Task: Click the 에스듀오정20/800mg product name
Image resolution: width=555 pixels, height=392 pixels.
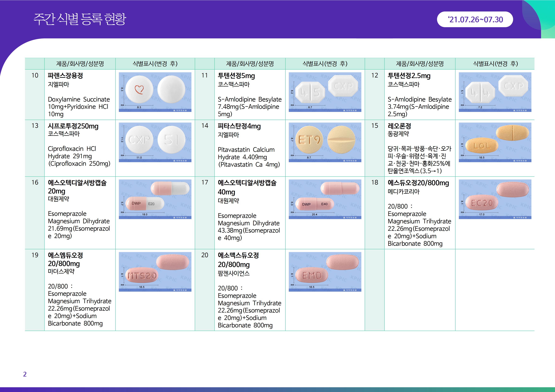Action: 418,183
